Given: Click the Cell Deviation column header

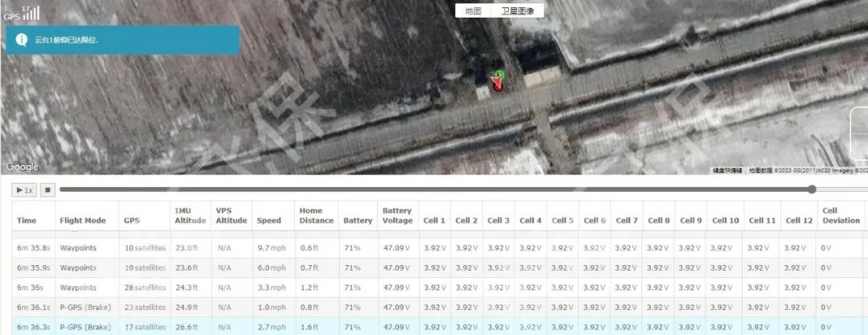Looking at the screenshot, I should [841, 215].
